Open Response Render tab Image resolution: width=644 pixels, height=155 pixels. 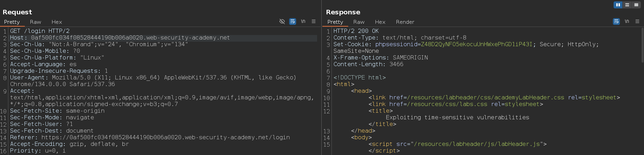click(x=405, y=22)
